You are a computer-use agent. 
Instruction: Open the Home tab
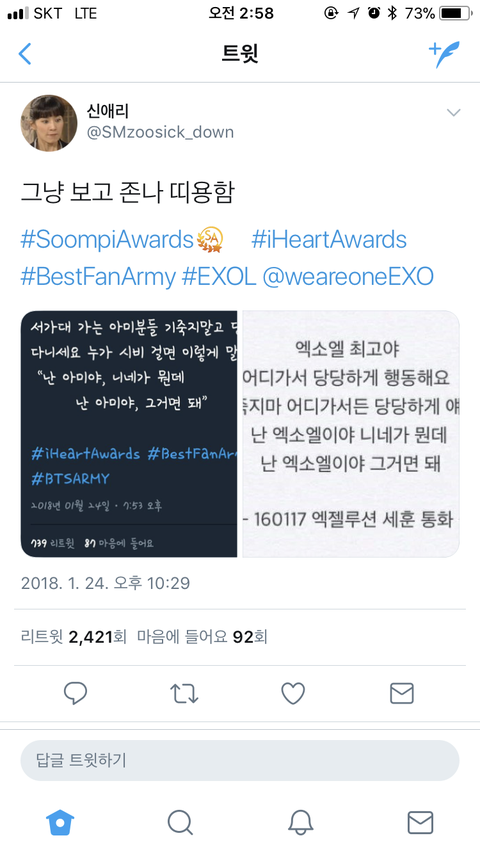click(60, 821)
